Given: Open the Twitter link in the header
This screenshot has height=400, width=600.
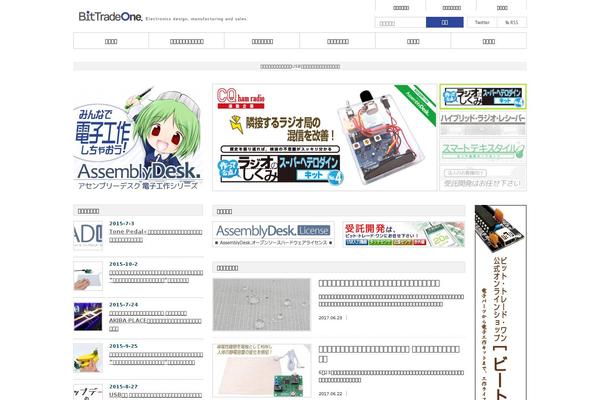Looking at the screenshot, I should pos(482,23).
